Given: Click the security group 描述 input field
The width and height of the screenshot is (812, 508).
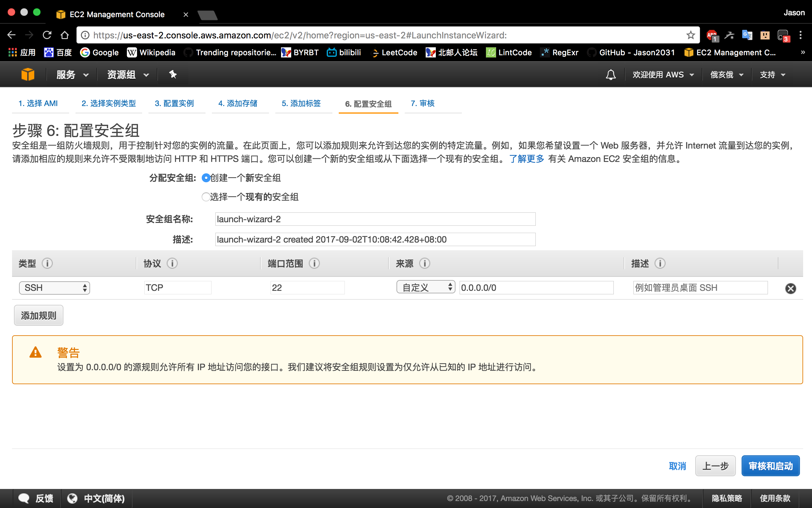Looking at the screenshot, I should tap(375, 239).
